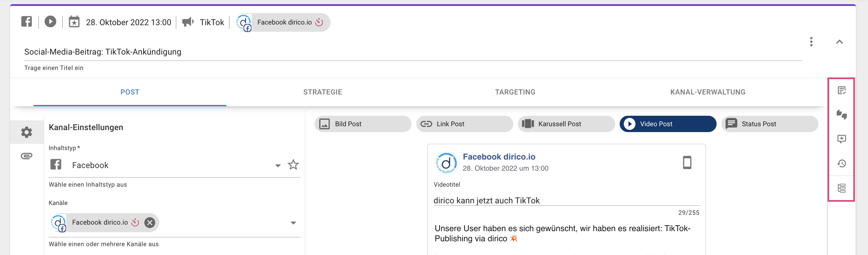Click the Facebook dirico.io page name link
Screen dimensions: 868x255
pyautogui.click(x=499, y=157)
